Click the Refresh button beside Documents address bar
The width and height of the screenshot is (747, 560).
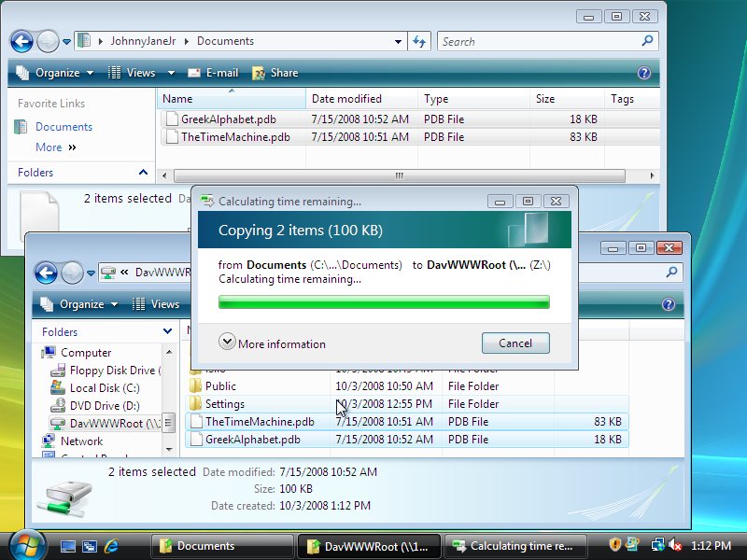[x=420, y=41]
